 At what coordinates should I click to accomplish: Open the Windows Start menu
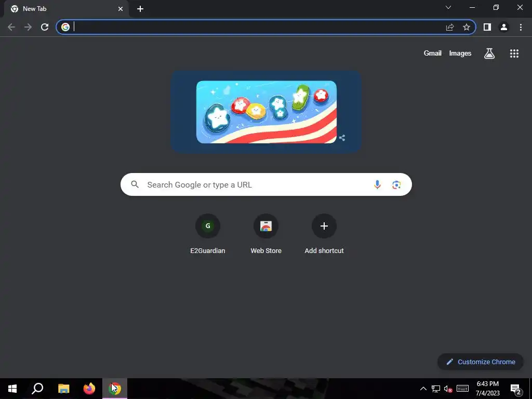pos(12,389)
